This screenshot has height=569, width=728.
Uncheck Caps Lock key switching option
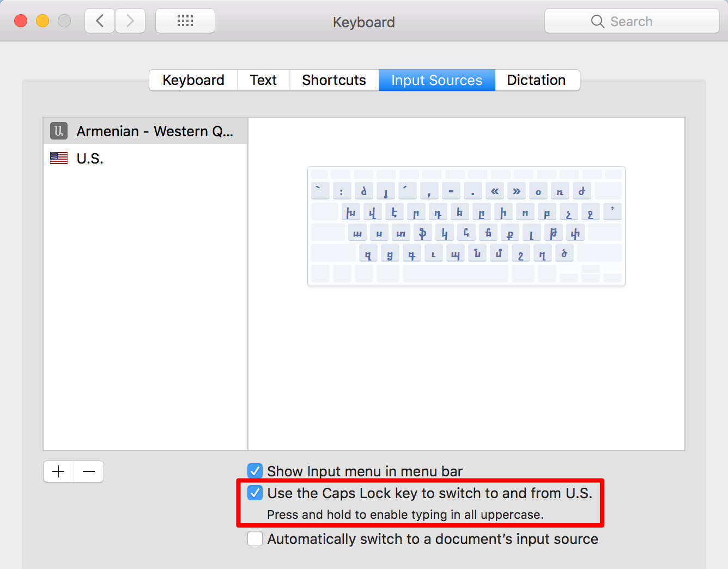click(255, 493)
